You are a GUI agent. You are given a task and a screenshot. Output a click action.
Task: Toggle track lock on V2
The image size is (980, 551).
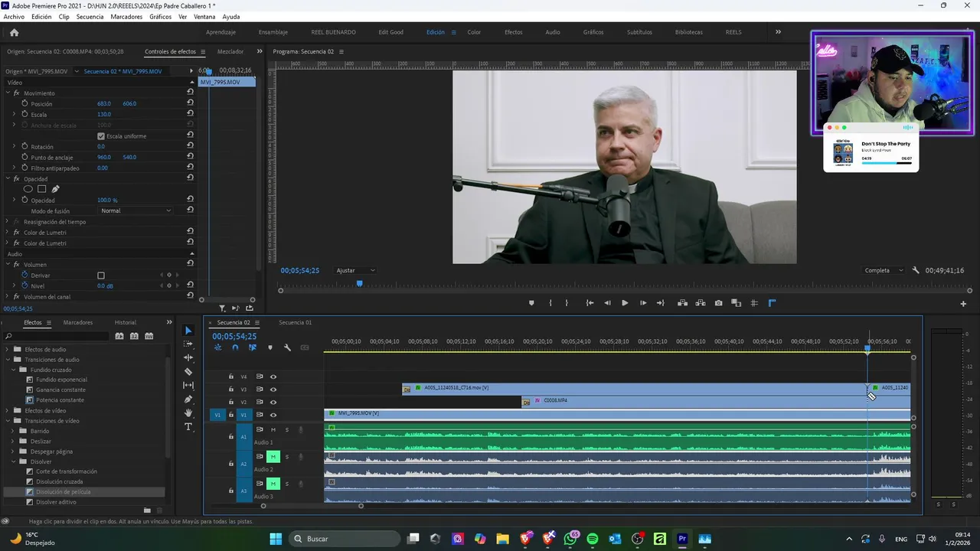pyautogui.click(x=230, y=403)
